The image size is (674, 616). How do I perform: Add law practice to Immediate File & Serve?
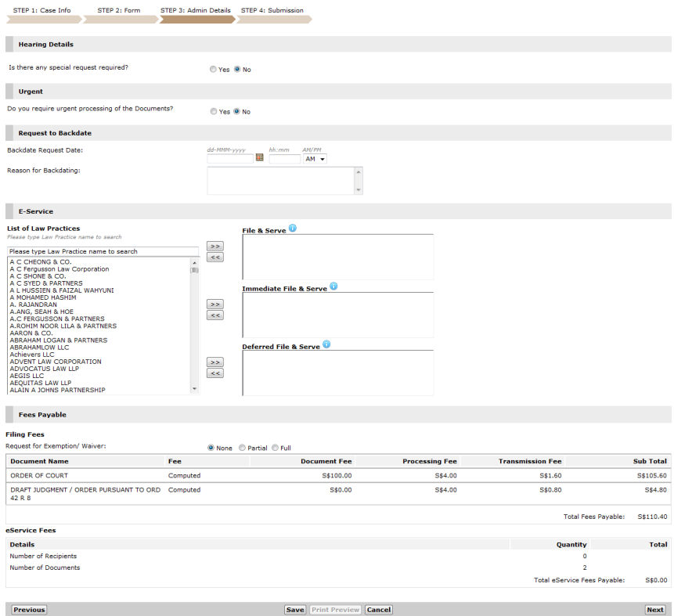click(x=214, y=304)
